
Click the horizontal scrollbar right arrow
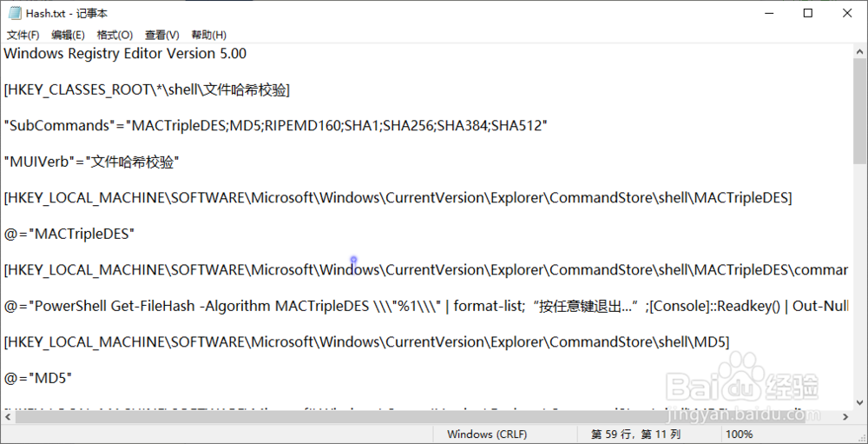coord(845,416)
